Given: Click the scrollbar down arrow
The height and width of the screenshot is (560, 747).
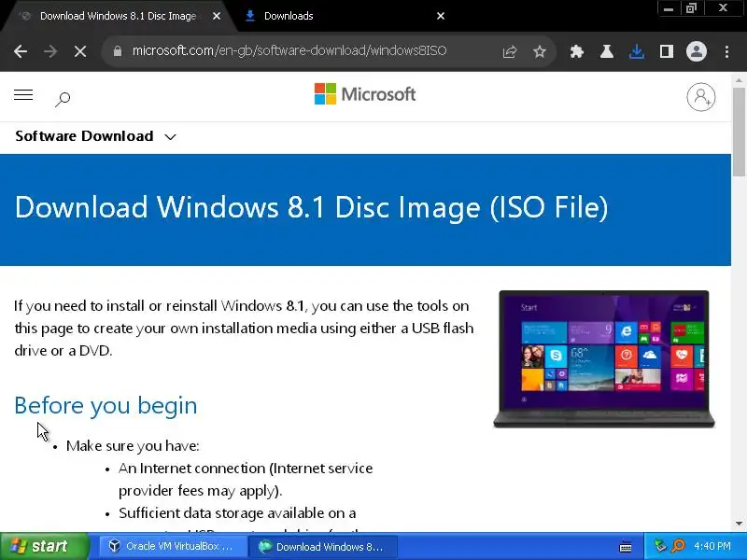Looking at the screenshot, I should click(739, 524).
